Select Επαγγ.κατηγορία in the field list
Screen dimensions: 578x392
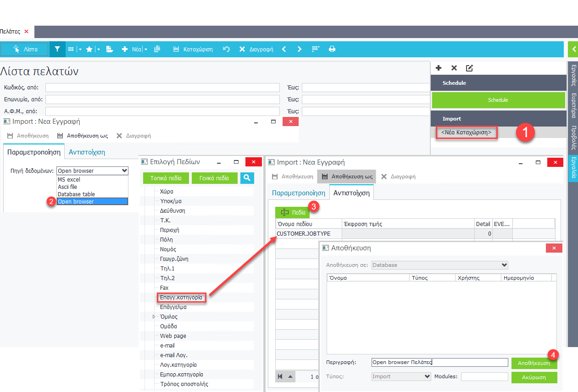pos(181,298)
